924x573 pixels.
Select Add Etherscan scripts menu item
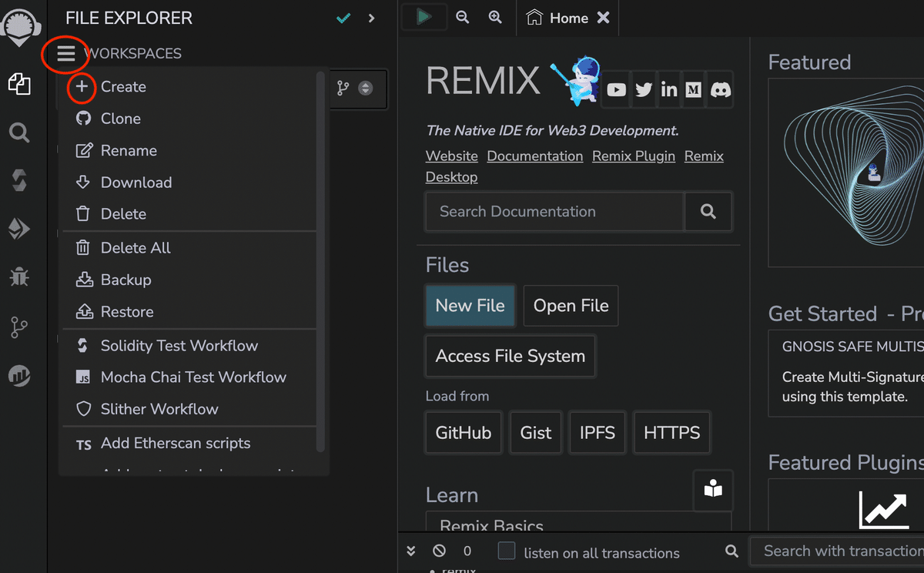coord(189,444)
